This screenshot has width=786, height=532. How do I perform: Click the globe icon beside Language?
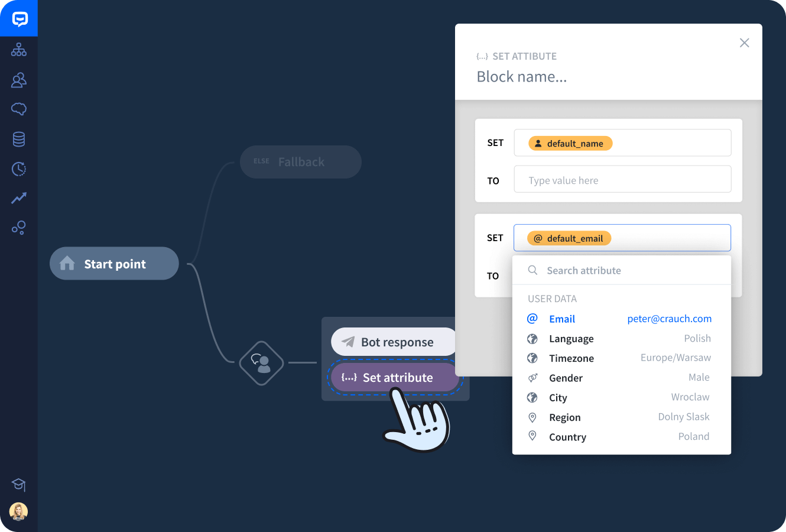click(x=532, y=339)
